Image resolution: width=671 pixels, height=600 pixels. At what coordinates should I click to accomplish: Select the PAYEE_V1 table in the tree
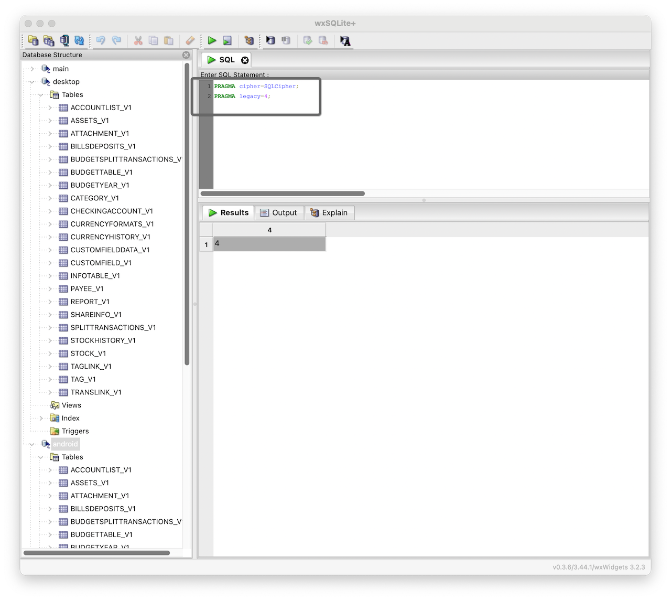point(87,288)
